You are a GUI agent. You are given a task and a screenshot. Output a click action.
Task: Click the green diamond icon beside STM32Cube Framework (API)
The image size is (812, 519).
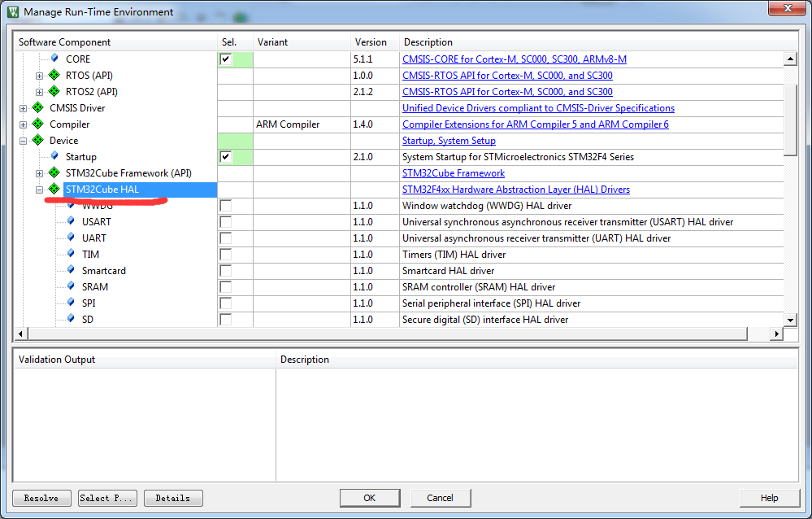pos(54,172)
